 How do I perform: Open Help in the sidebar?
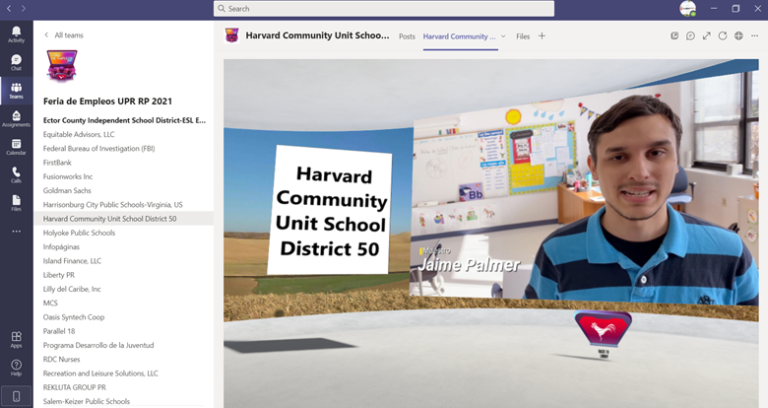16,367
